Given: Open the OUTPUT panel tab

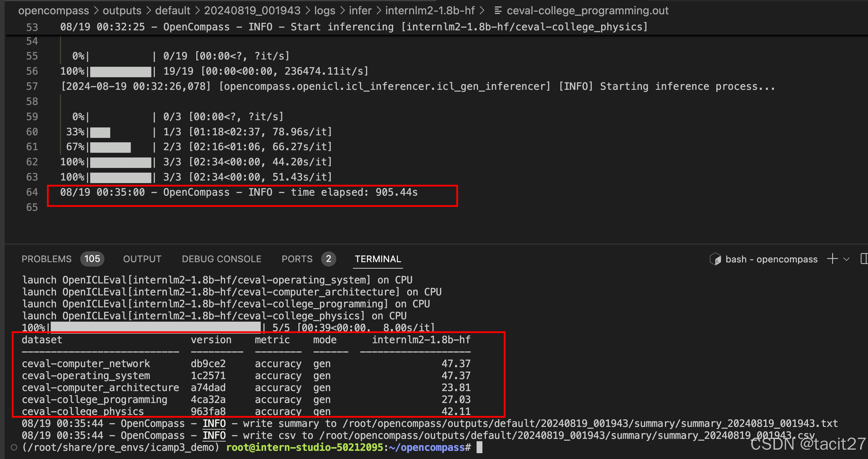Looking at the screenshot, I should tap(142, 259).
